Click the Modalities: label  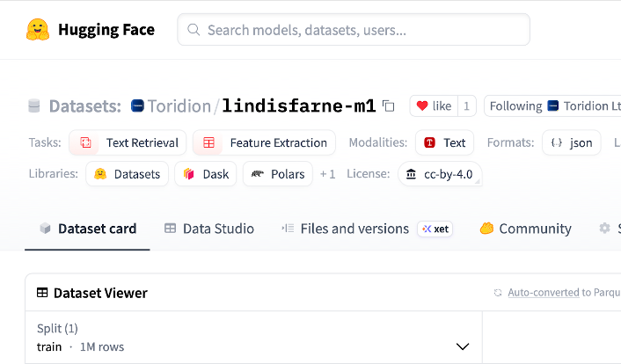click(x=378, y=142)
